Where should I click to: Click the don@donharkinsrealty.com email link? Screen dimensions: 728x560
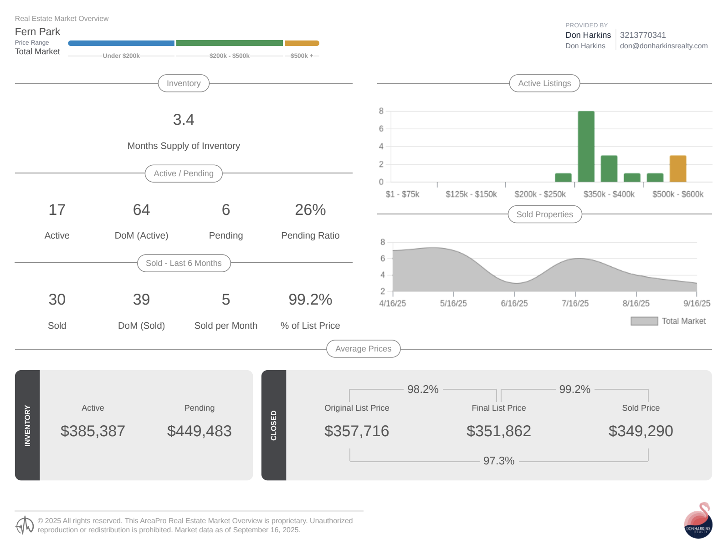[663, 46]
